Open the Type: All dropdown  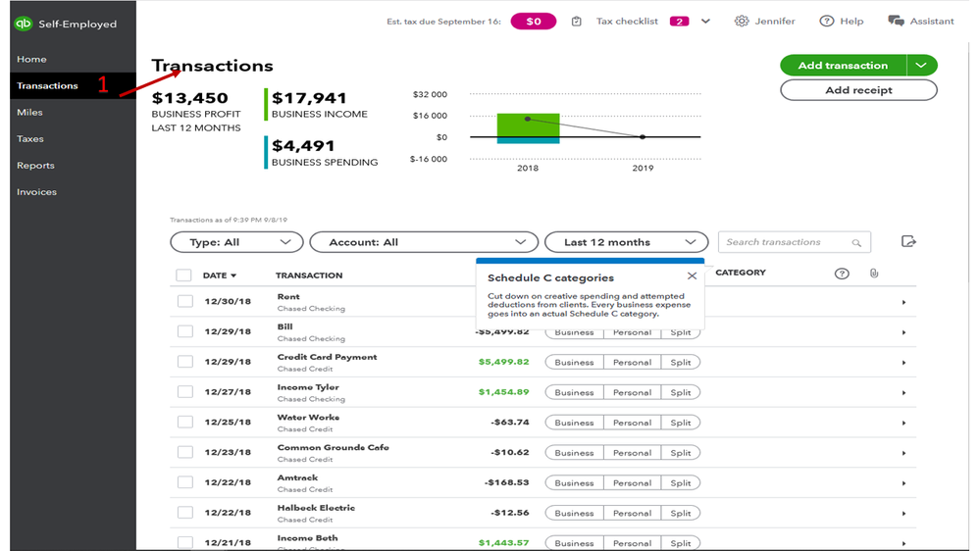pyautogui.click(x=235, y=242)
